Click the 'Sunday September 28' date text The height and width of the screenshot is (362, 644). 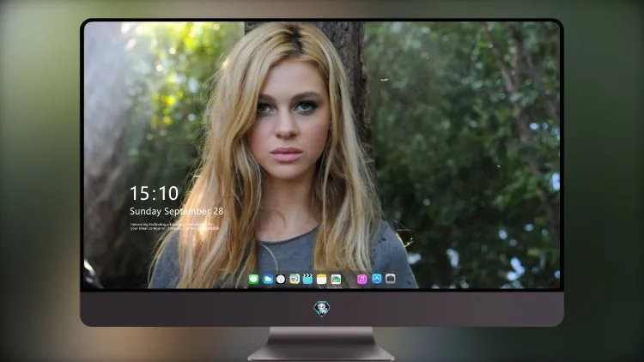coord(177,211)
